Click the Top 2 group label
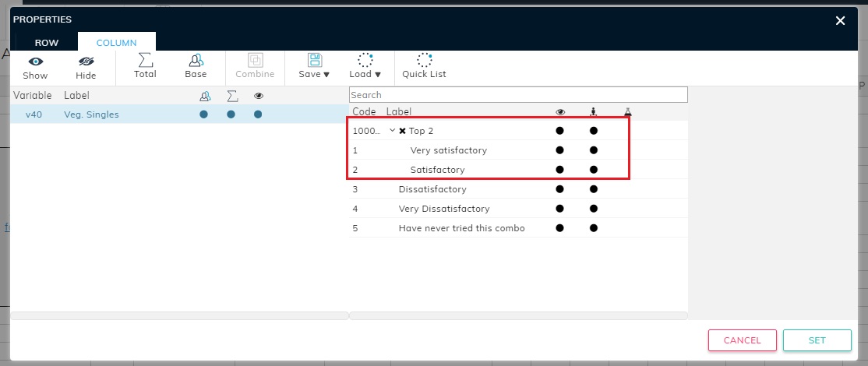Image resolution: width=868 pixels, height=366 pixels. (422, 131)
